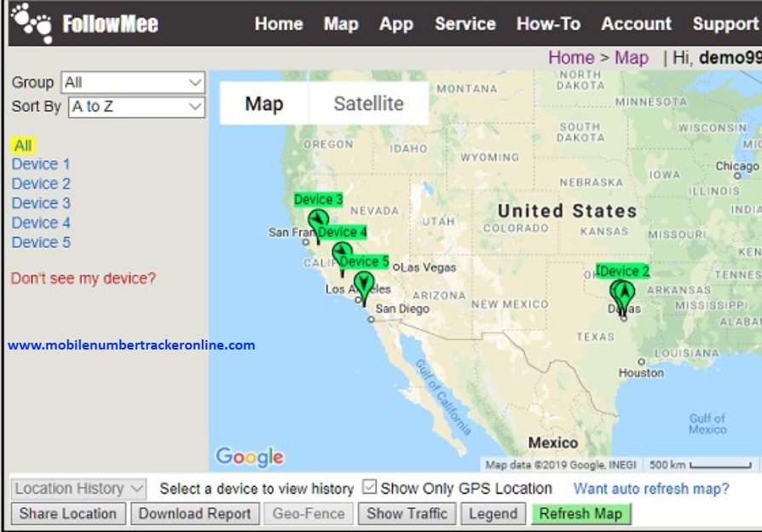Click Want auto refresh map link
762x532 pixels.
tap(651, 489)
